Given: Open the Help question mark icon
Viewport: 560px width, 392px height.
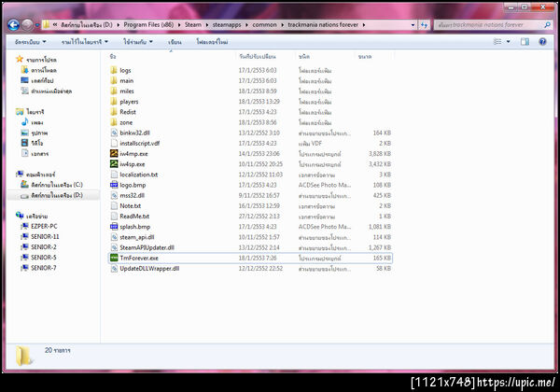Looking at the screenshot, I should coord(542,42).
